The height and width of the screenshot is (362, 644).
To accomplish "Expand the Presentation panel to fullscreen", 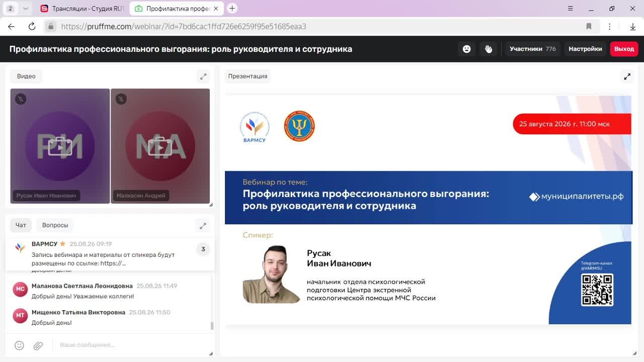I will coord(627,76).
